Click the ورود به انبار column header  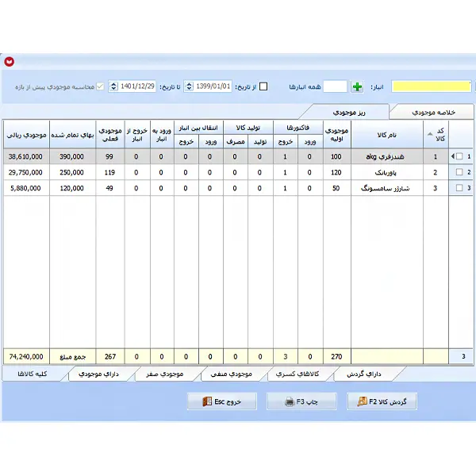click(x=162, y=135)
